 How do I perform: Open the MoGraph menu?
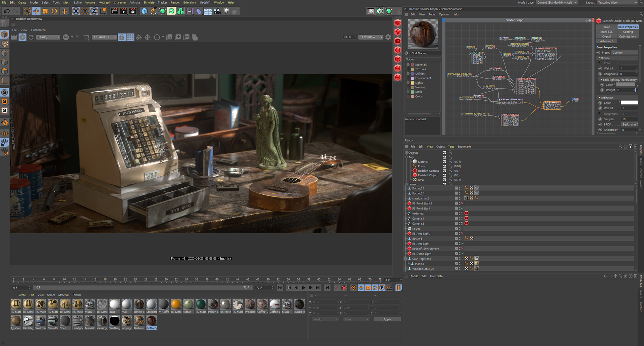tap(104, 2)
